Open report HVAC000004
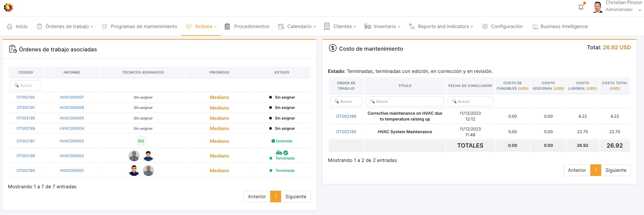The image size is (644, 215). pos(72,128)
